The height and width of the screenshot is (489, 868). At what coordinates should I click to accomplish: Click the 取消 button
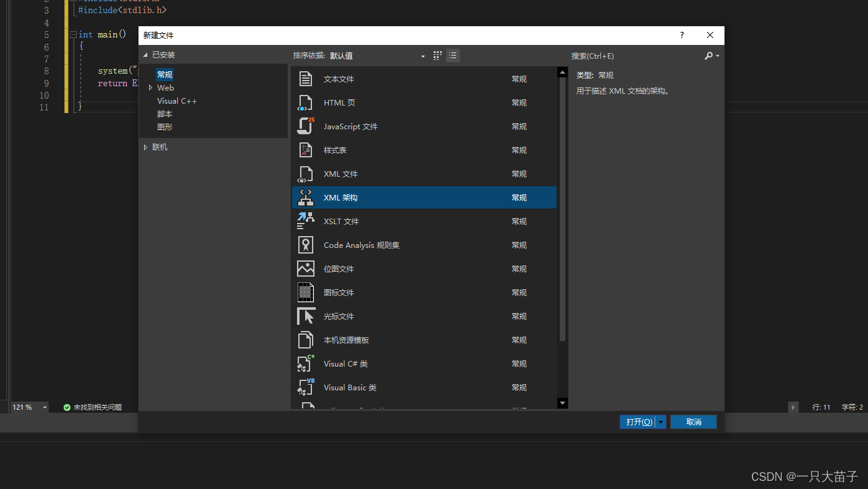pos(693,422)
